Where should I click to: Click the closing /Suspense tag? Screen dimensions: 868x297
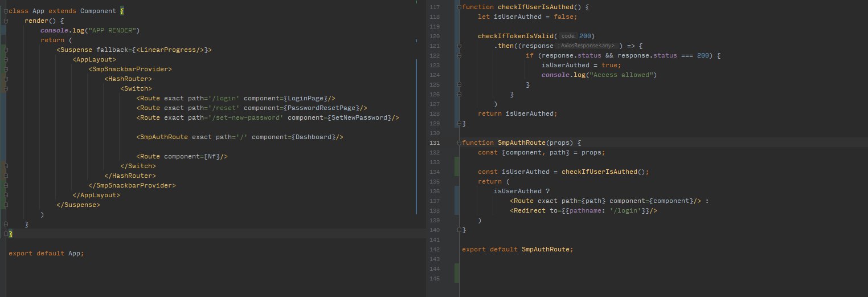tap(78, 205)
